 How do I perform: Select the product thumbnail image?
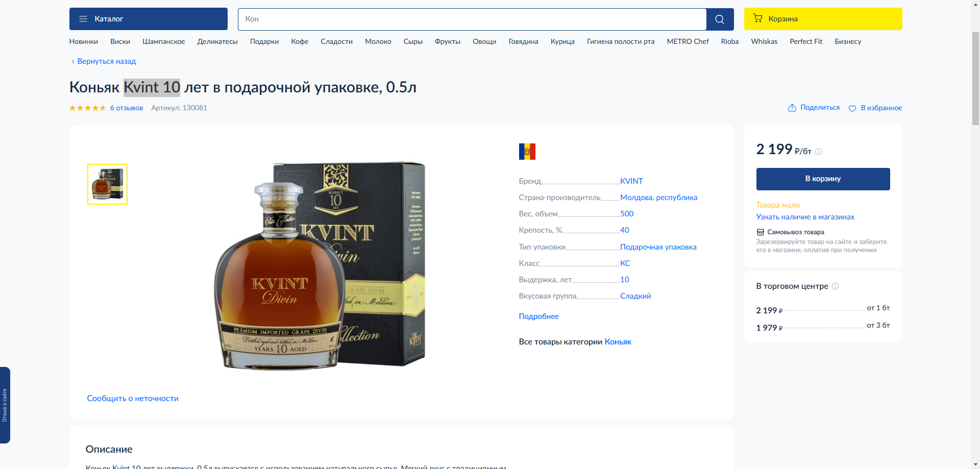coord(107,184)
